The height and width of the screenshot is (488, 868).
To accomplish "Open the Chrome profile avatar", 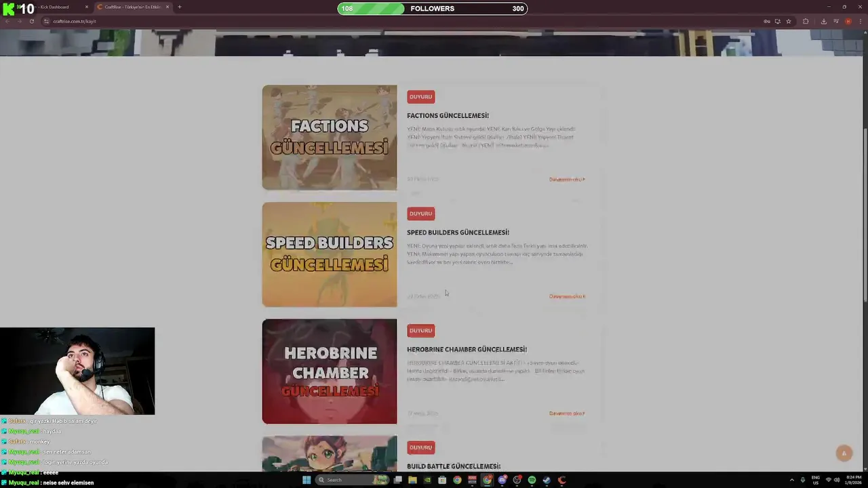I will (x=848, y=21).
